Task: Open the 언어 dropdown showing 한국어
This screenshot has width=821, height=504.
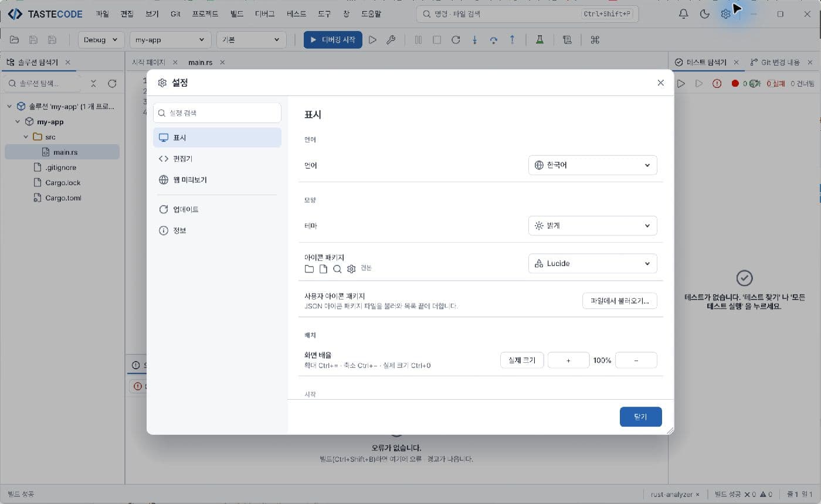Action: (x=592, y=165)
